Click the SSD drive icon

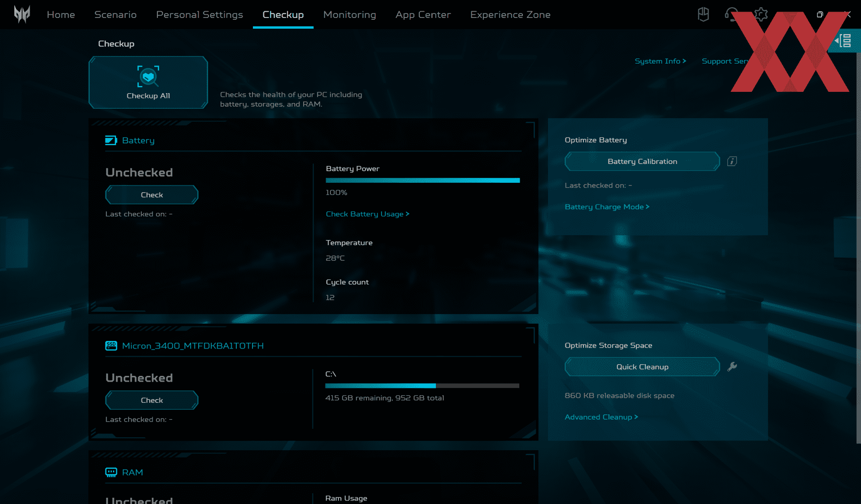tap(111, 345)
